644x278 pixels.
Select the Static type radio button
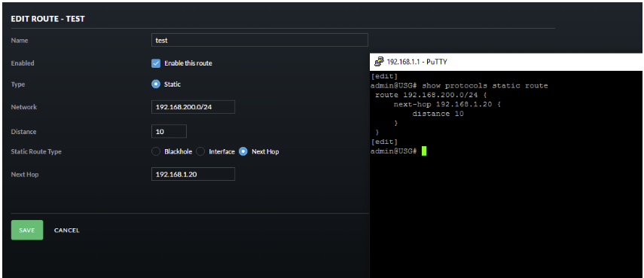[156, 84]
